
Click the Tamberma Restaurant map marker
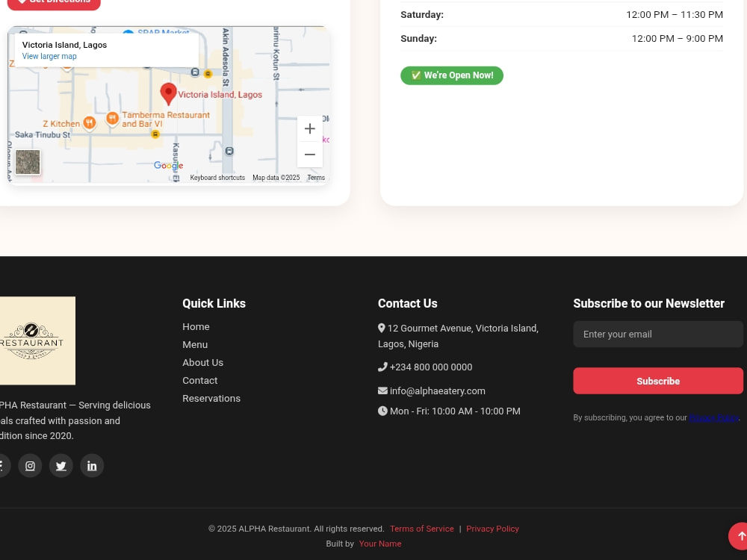click(x=112, y=118)
